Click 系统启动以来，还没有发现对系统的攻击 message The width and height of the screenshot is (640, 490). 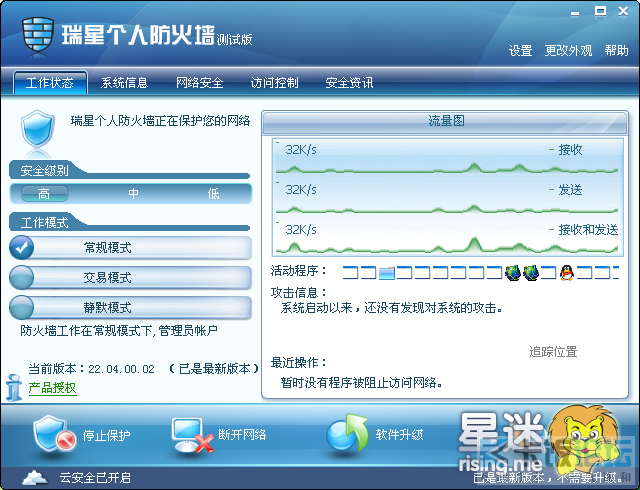click(392, 308)
